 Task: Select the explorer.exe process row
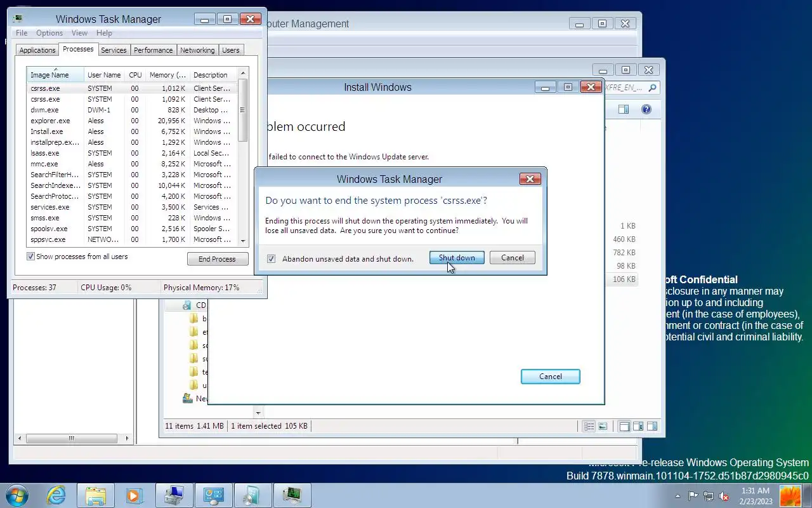click(132, 121)
